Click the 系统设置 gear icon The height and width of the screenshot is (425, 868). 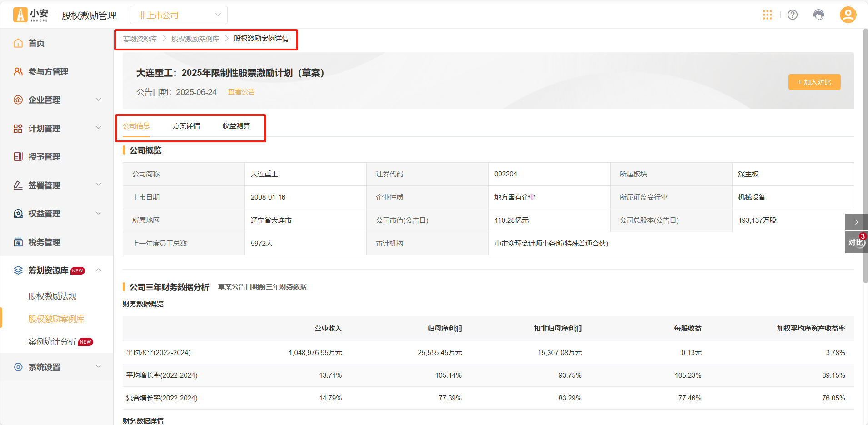[x=18, y=367]
